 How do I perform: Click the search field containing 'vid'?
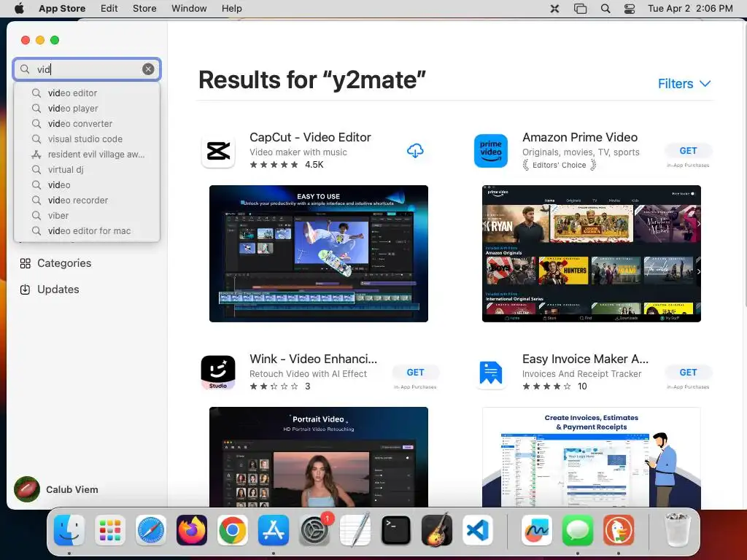point(87,69)
